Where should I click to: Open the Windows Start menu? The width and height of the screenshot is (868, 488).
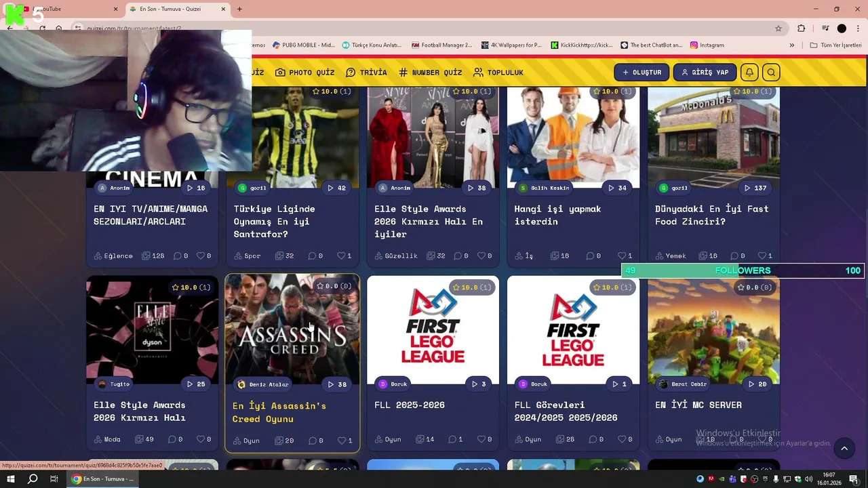(11, 479)
